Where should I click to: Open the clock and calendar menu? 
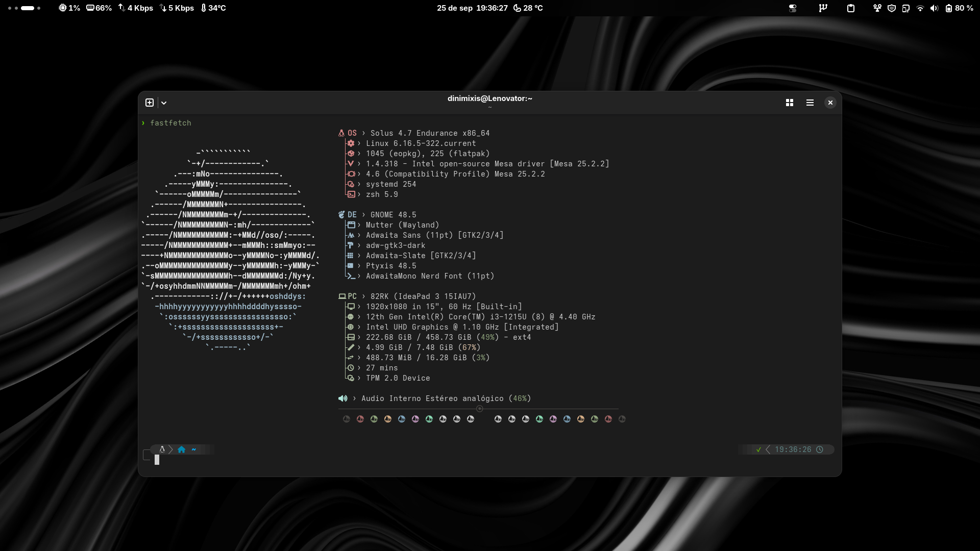pos(472,8)
